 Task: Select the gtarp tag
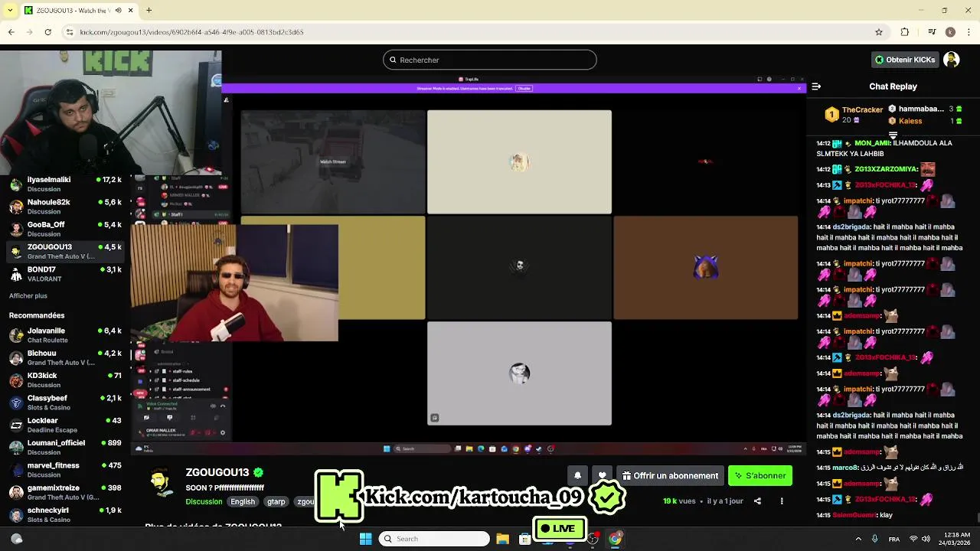coord(276,501)
